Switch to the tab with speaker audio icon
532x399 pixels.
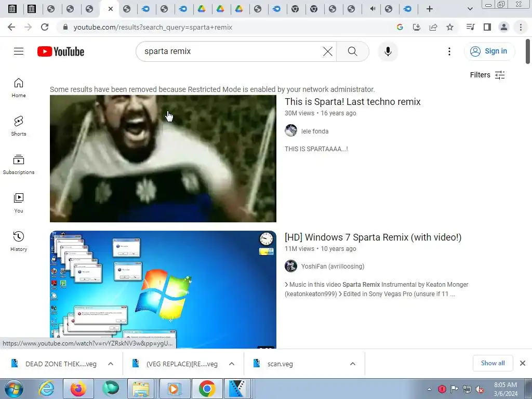point(373,9)
